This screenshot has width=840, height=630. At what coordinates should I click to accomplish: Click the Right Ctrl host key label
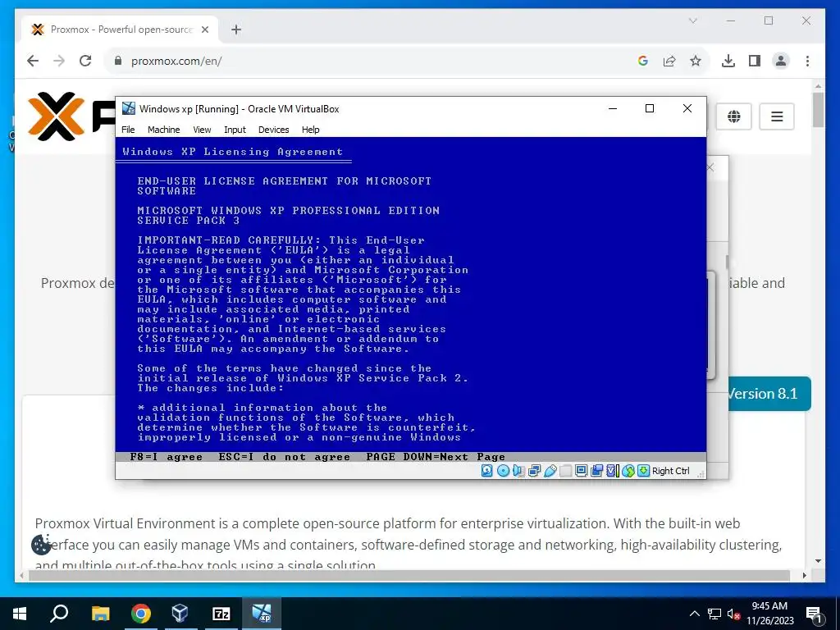(x=671, y=471)
